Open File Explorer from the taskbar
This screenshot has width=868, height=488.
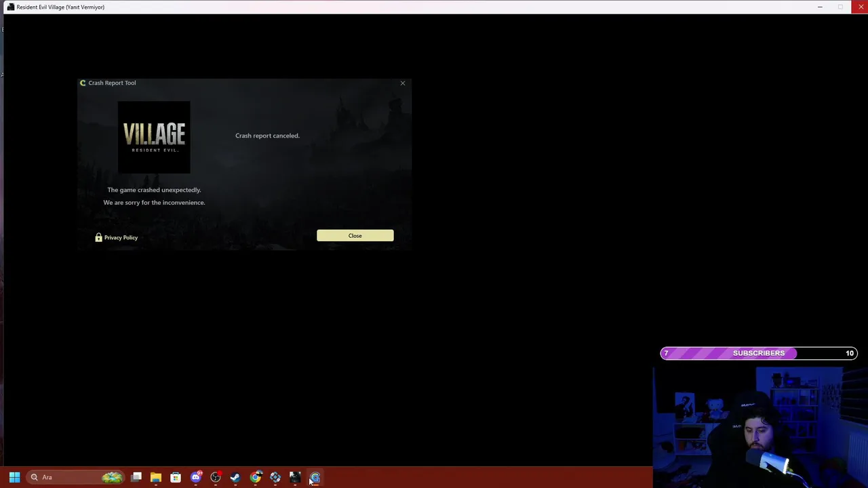tap(156, 477)
